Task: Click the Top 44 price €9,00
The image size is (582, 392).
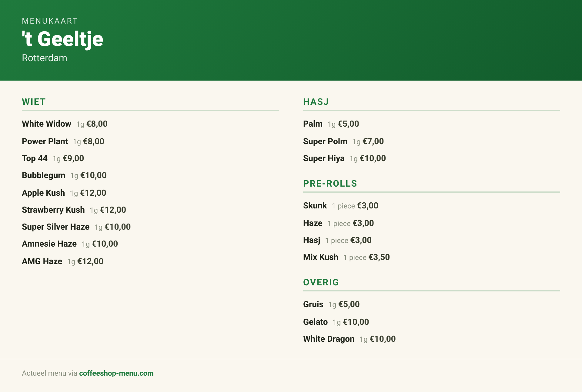Action: [73, 158]
